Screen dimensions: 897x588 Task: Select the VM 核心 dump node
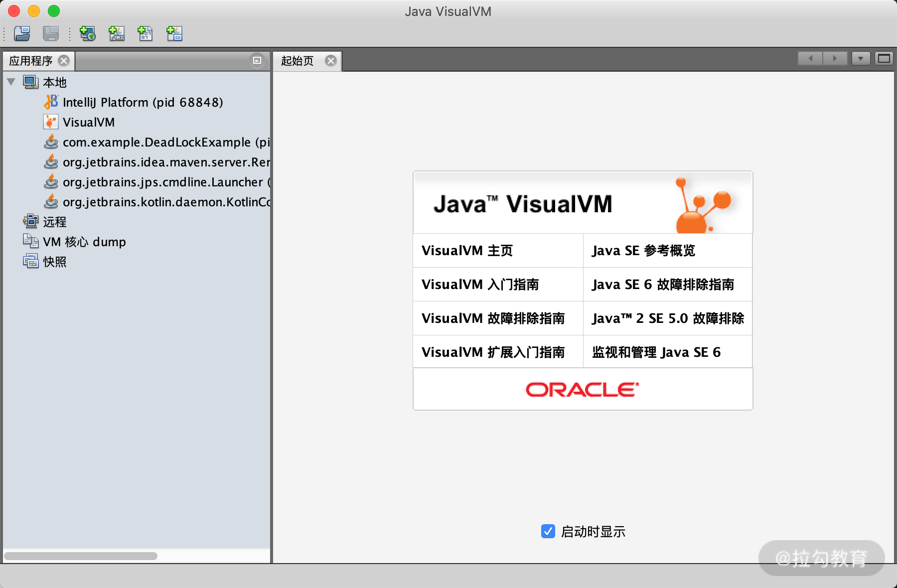pos(84,242)
